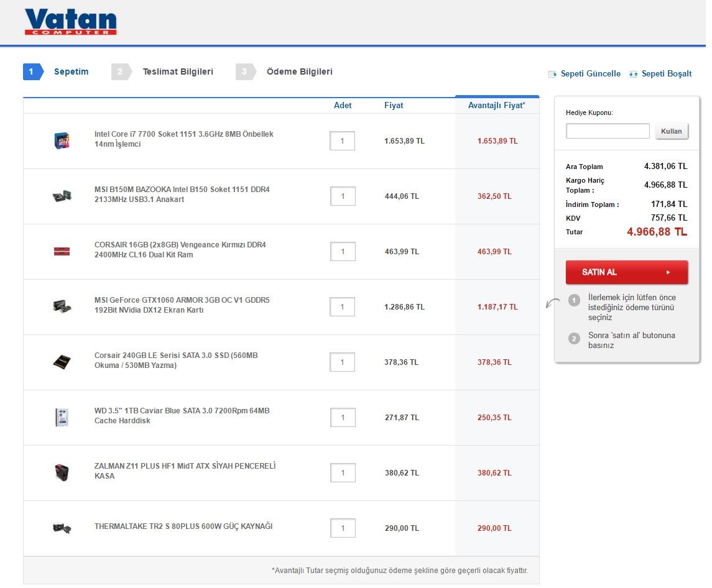This screenshot has height=588, width=712.
Task: Click the Adet column header
Action: click(x=343, y=105)
